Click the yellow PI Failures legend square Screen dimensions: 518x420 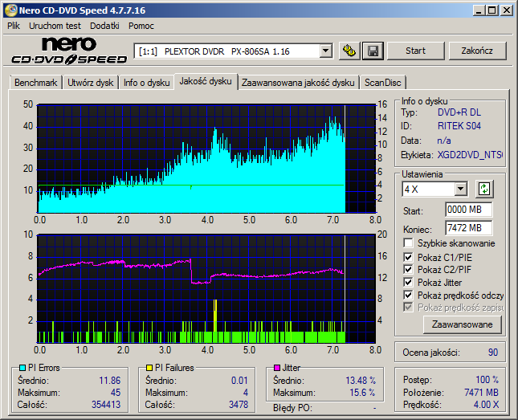click(x=149, y=368)
